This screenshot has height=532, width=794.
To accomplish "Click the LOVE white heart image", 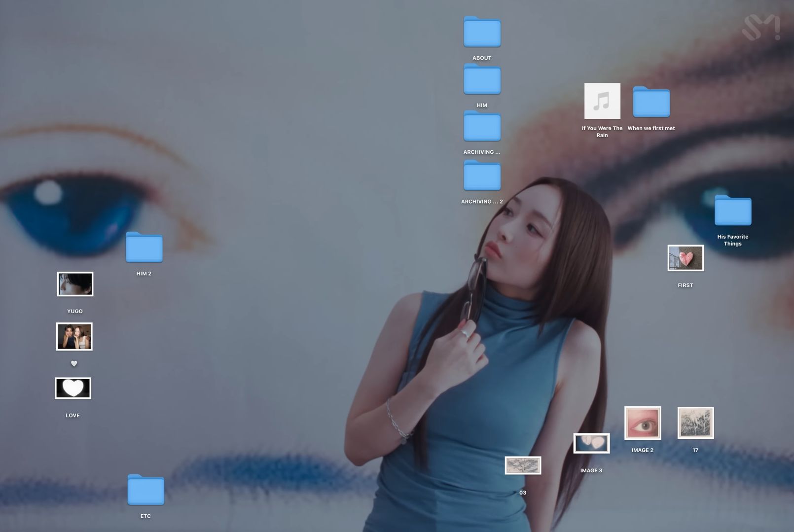I will [x=73, y=389].
